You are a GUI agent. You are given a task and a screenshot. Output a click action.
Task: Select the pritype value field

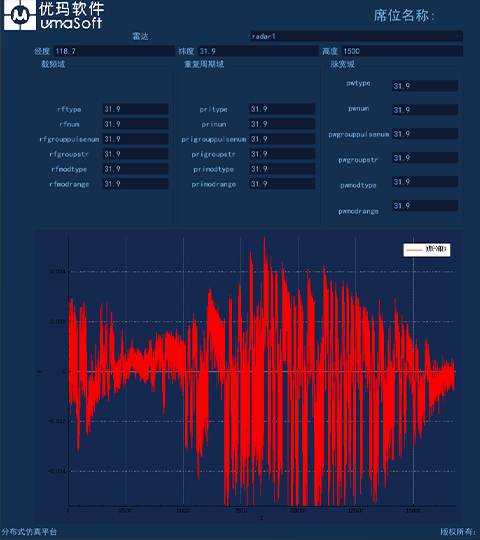pos(282,109)
